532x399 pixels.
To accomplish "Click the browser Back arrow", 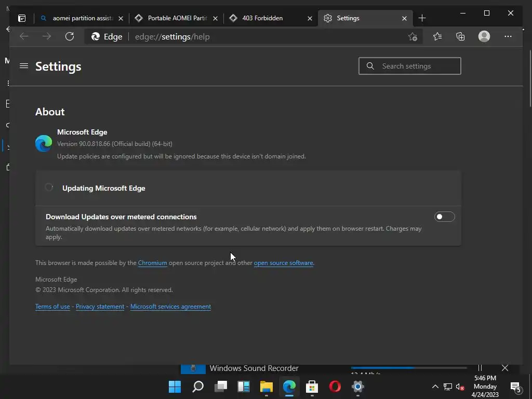I will [24, 36].
